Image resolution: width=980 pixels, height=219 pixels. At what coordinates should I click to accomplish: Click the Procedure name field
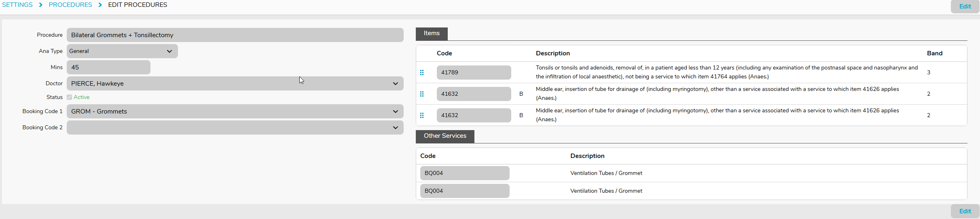pyautogui.click(x=235, y=35)
